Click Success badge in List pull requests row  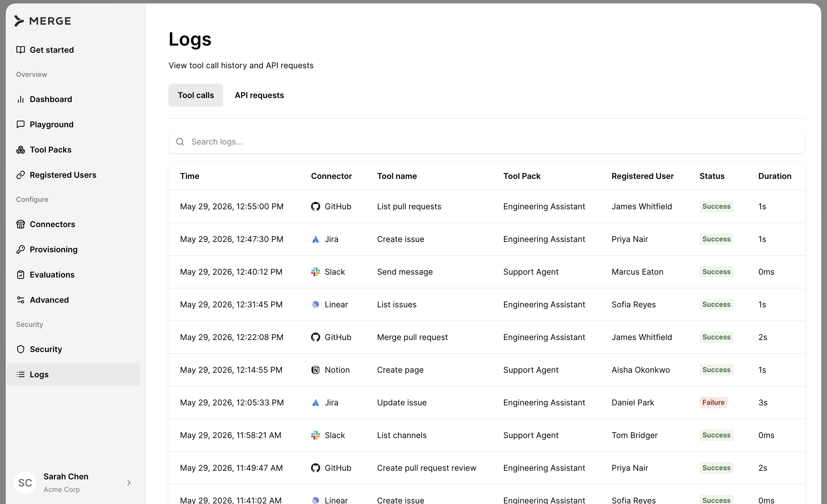(716, 206)
